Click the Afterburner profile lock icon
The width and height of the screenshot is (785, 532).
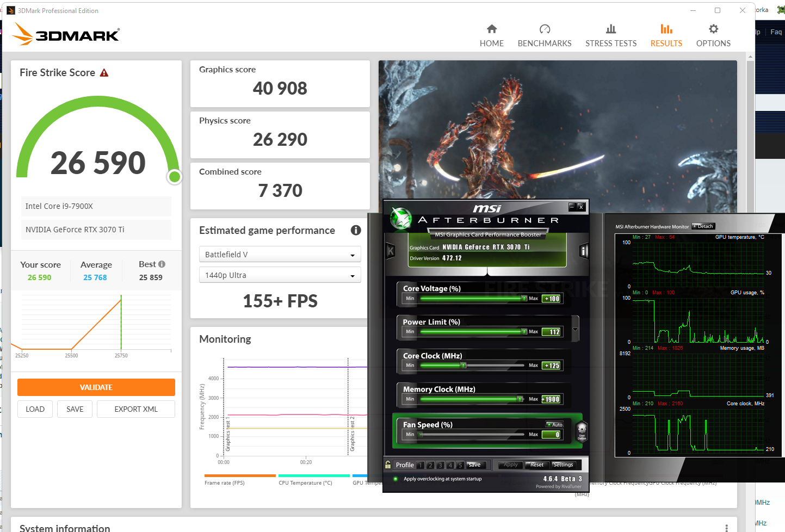(x=388, y=465)
